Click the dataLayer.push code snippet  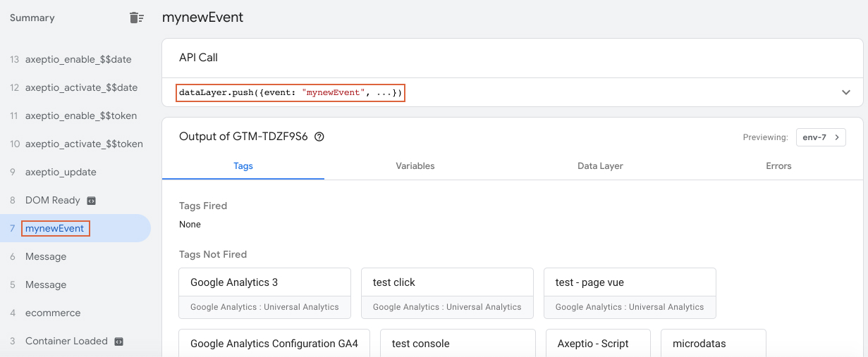[x=290, y=92]
